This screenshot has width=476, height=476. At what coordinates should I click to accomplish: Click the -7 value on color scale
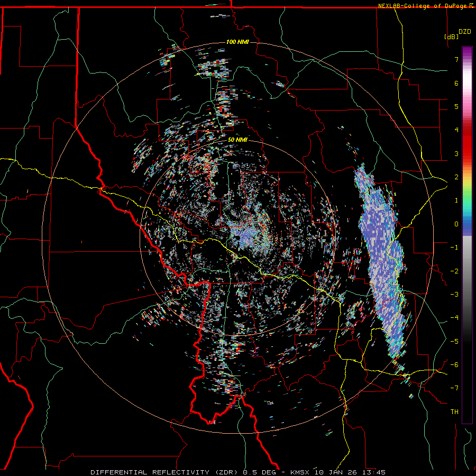click(454, 388)
